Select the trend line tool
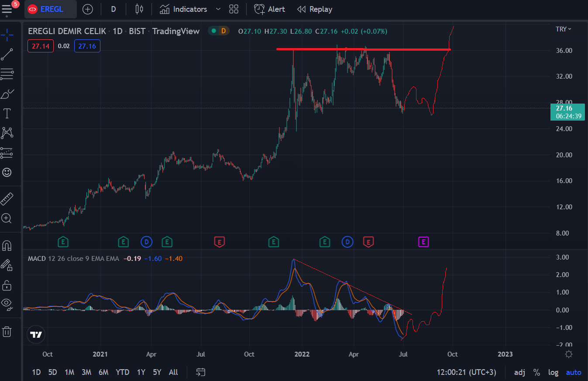The width and height of the screenshot is (588, 381). (x=7, y=54)
